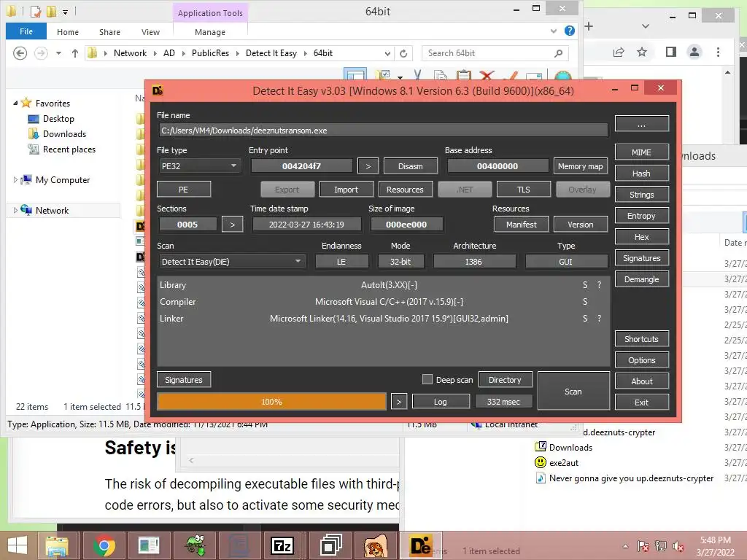
Task: Click the About button
Action: tap(642, 381)
